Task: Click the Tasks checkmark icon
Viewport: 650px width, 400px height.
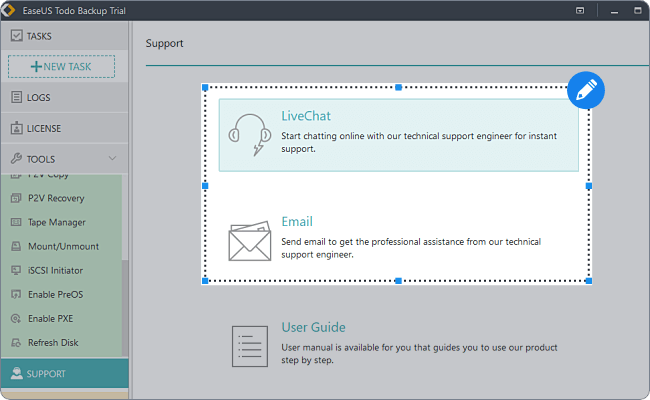Action: pos(17,36)
